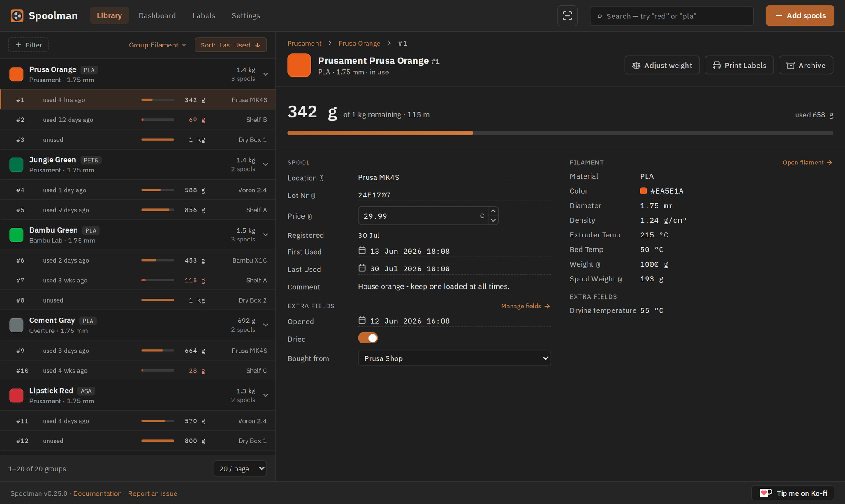Increase price with the up stepper arrow
The image size is (845, 504).
493,212
